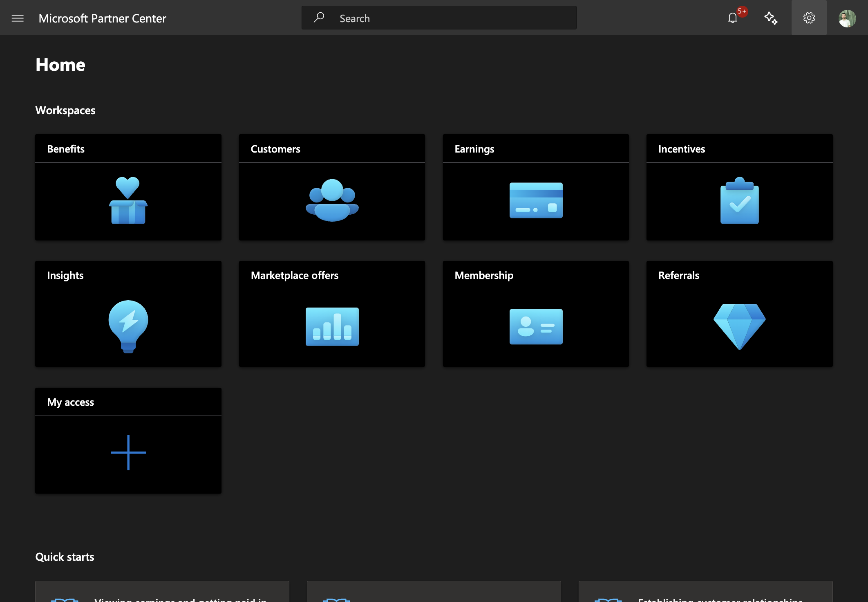This screenshot has width=868, height=602.
Task: Click the Membership ID card icon
Action: pos(536,327)
